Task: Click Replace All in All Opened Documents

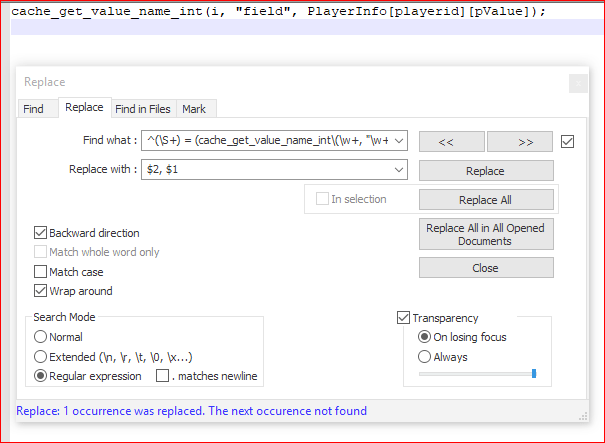Action: click(x=486, y=234)
